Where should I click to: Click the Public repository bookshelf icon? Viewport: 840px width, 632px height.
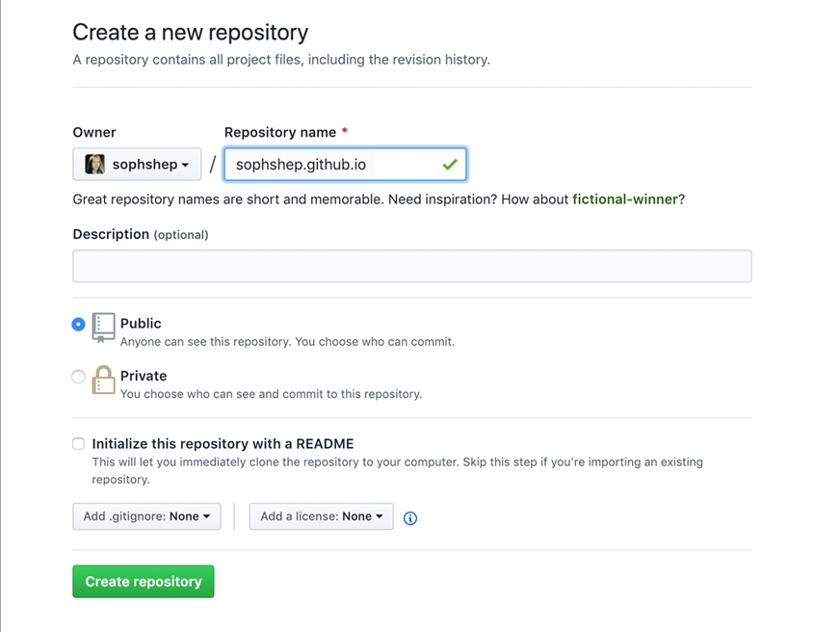(x=102, y=328)
